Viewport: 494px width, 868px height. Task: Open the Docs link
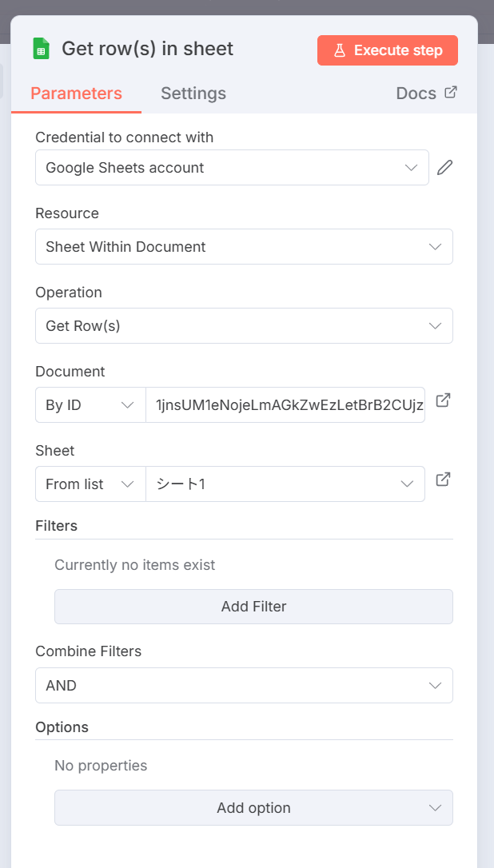point(426,94)
